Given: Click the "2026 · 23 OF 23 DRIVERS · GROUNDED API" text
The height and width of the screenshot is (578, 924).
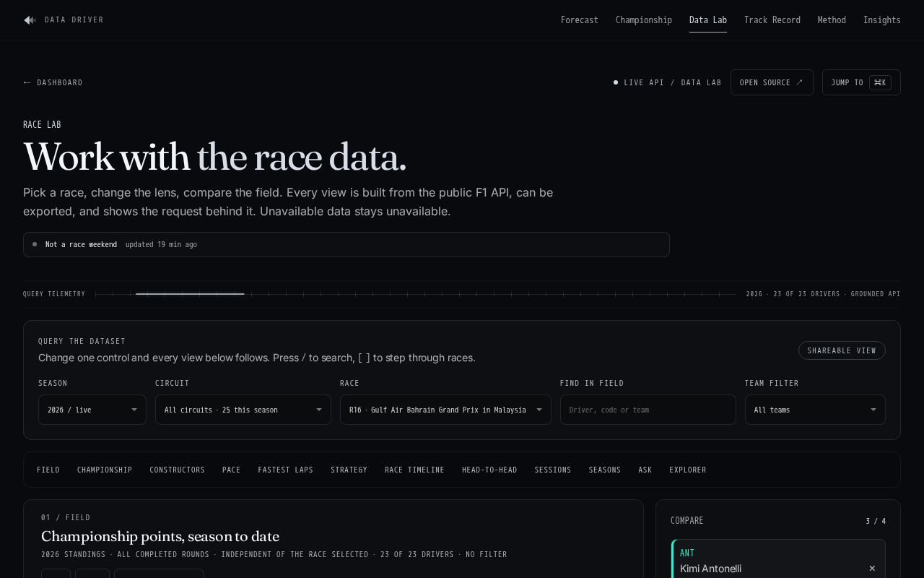Looking at the screenshot, I should coord(823,294).
